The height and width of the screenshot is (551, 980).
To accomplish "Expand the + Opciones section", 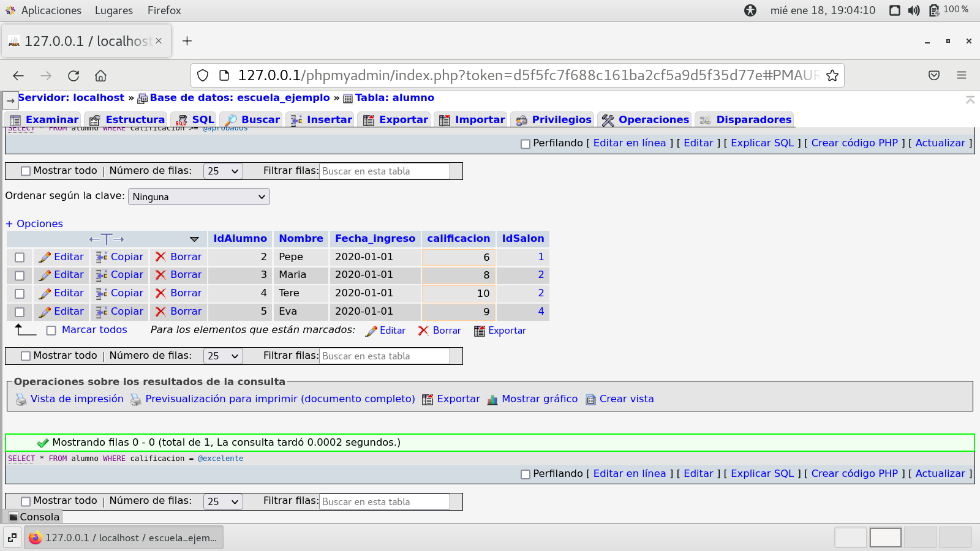I will click(x=34, y=223).
